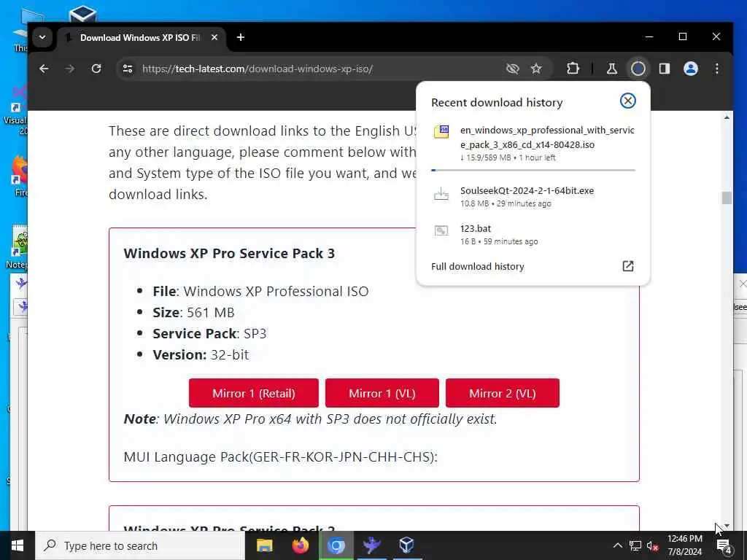The image size is (747, 560).
Task: Toggle the downloads progress icon in toolbar
Action: [638, 69]
